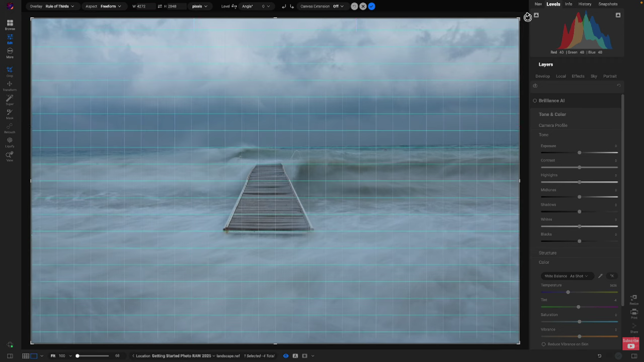Click the thumbnail size slider handle

78,356
